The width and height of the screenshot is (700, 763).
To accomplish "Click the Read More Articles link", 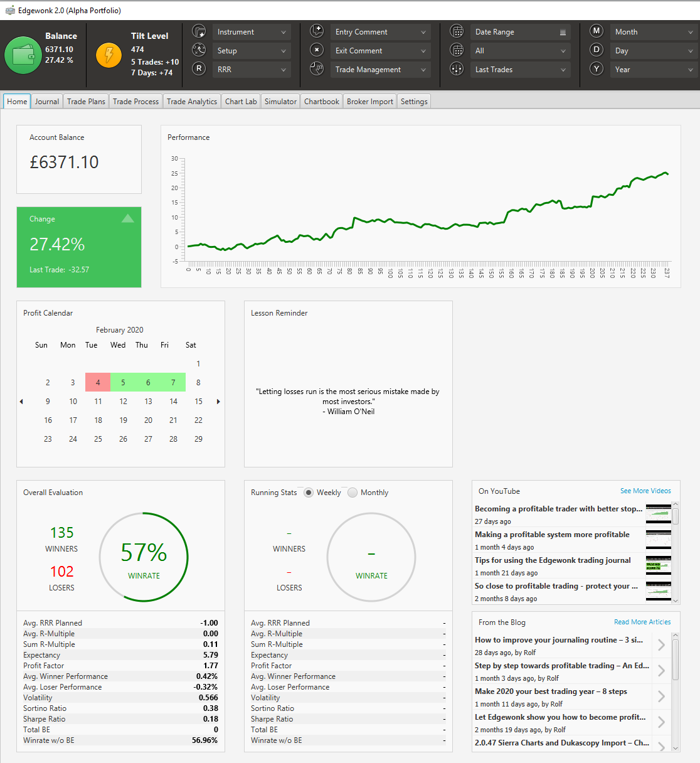I will tap(642, 622).
